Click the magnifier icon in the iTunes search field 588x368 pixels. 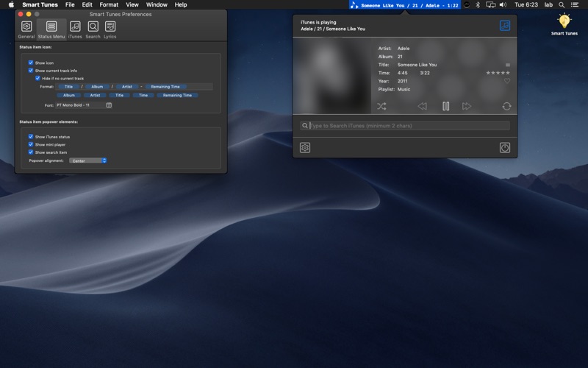click(x=305, y=126)
